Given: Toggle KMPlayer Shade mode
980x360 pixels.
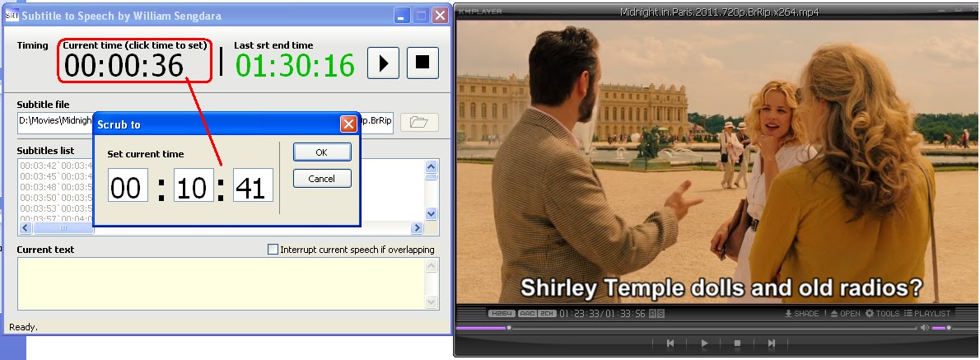Looking at the screenshot, I should pyautogui.click(x=801, y=313).
